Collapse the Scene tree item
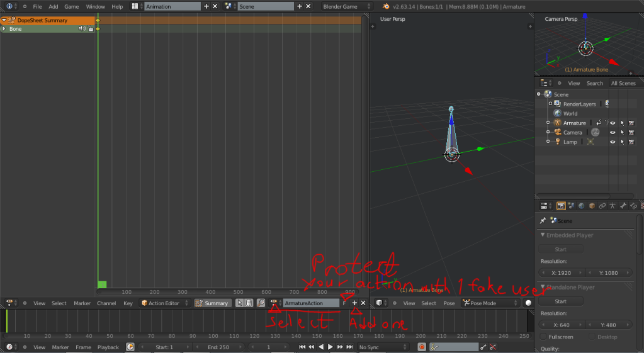Viewport: 644px width, 353px height. click(x=538, y=94)
